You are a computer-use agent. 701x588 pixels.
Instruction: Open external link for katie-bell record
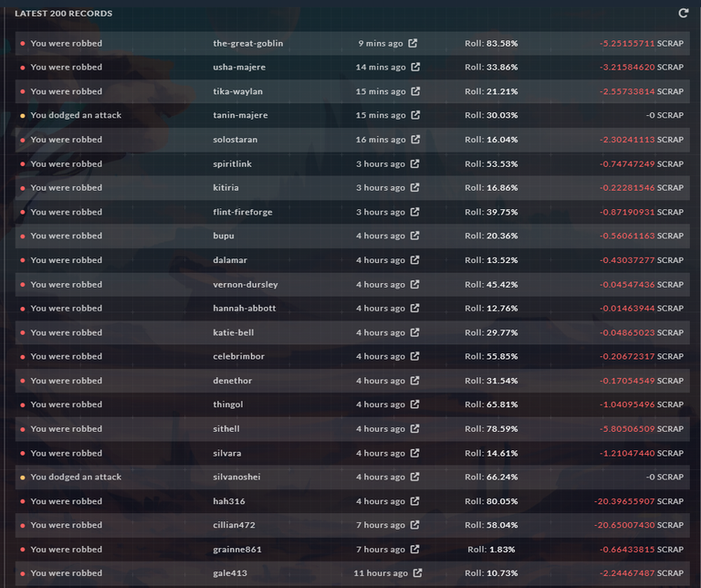tap(415, 332)
